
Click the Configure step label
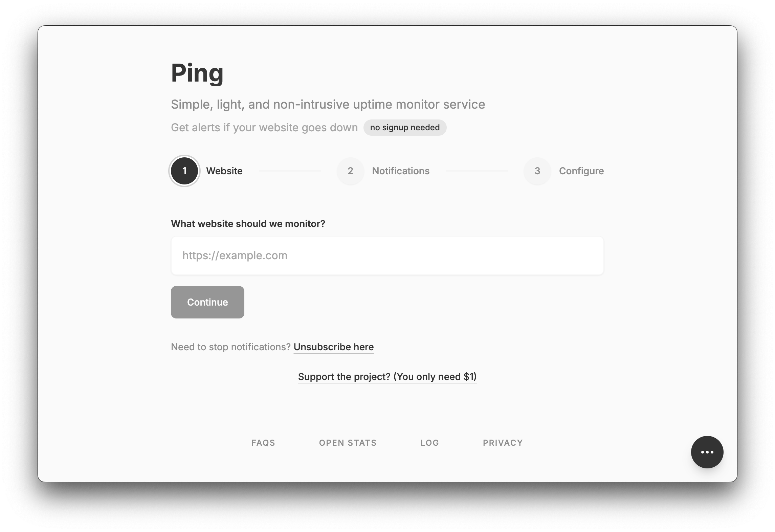(x=581, y=171)
